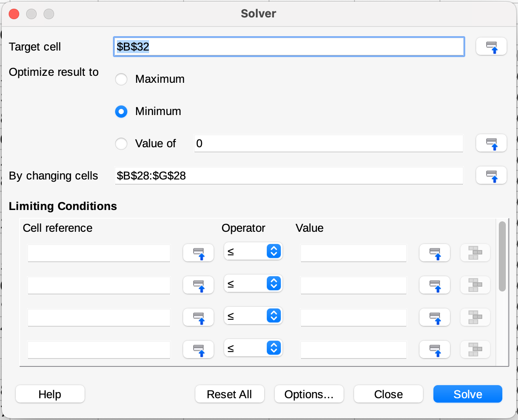Open fourth row operator dropdown
Viewport: 518px width, 420px height.
[253, 348]
